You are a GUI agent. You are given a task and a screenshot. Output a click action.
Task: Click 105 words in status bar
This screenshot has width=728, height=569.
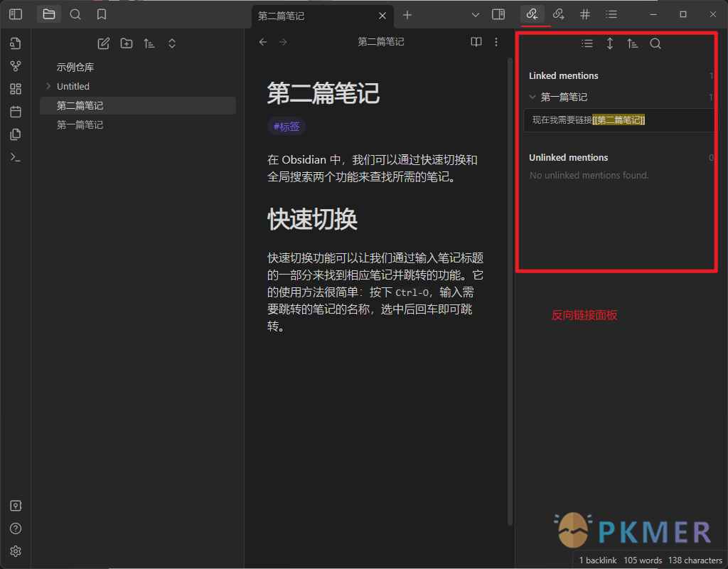point(643,560)
